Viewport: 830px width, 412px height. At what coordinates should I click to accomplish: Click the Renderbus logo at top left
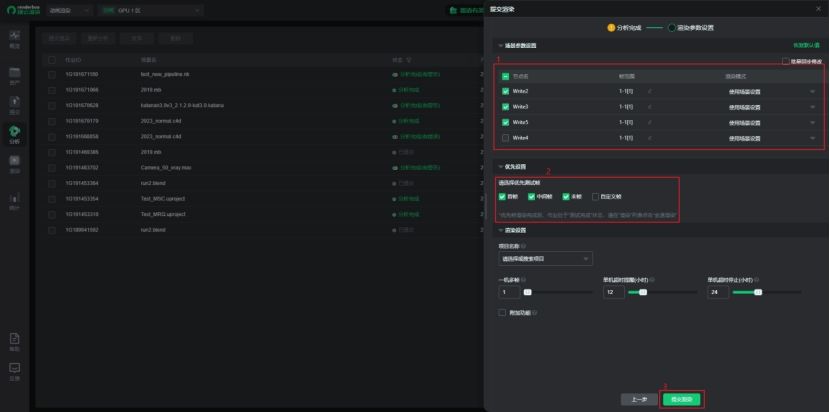point(24,10)
